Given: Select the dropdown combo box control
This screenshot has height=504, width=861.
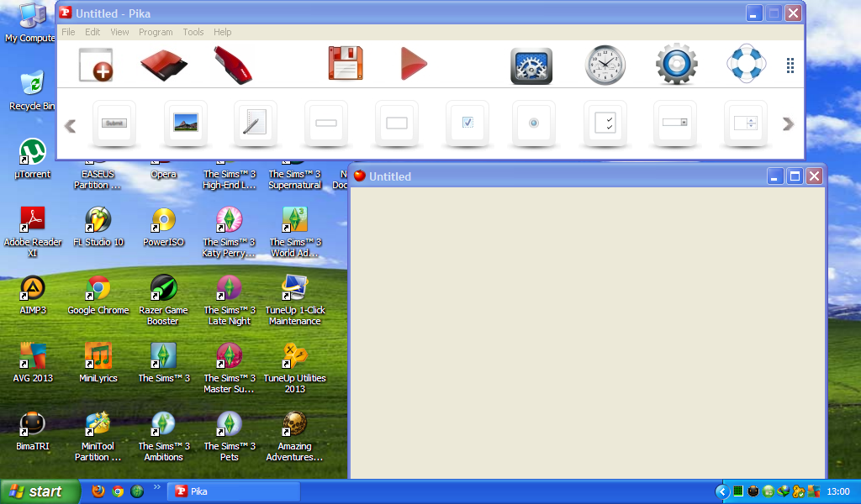Looking at the screenshot, I should pyautogui.click(x=675, y=123).
